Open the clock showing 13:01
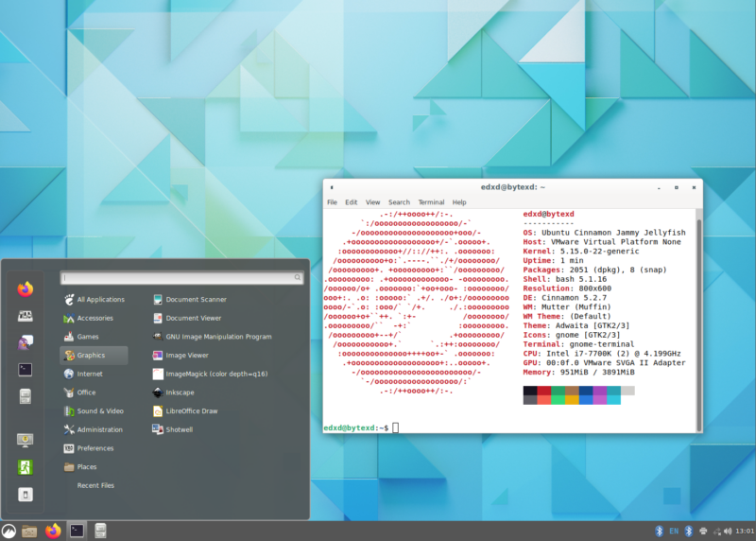The width and height of the screenshot is (756, 541). tap(745, 532)
